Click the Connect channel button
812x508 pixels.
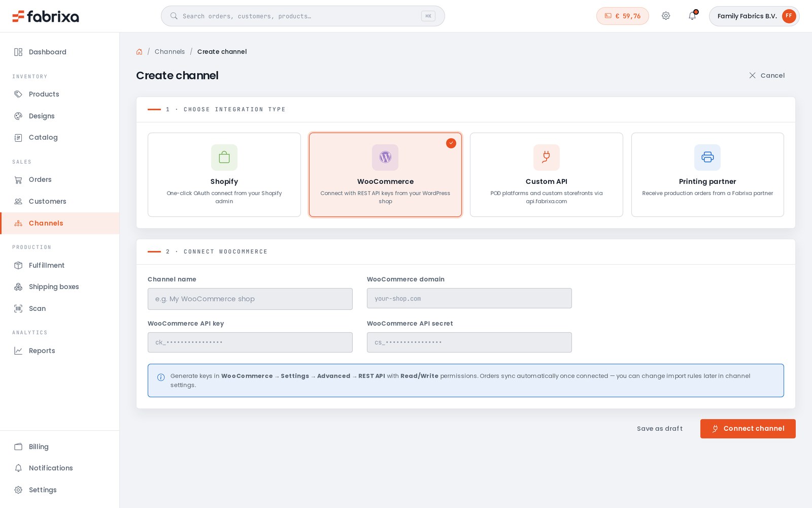748,429
